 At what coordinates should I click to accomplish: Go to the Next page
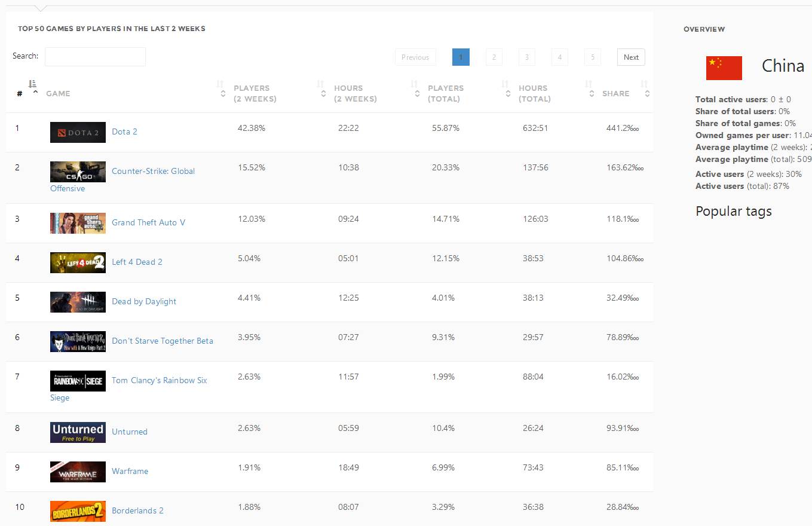point(631,57)
